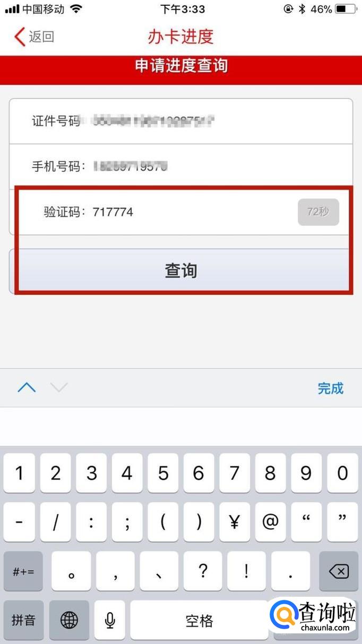This screenshot has width=362, height=644.
Task: Tap the question mark key
Action: pyautogui.click(x=203, y=572)
